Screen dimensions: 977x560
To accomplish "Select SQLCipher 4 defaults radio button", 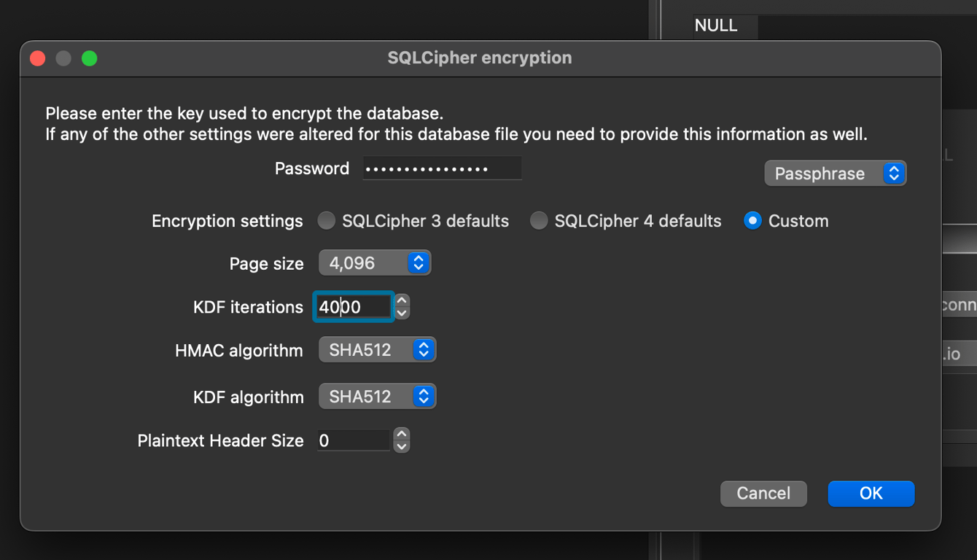I will (x=539, y=221).
